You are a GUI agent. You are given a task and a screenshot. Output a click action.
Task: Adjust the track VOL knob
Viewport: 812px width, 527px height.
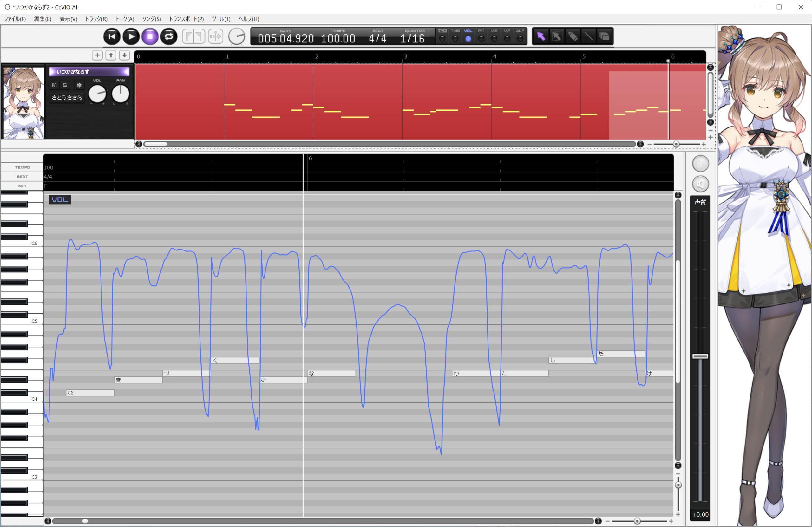coord(97,94)
